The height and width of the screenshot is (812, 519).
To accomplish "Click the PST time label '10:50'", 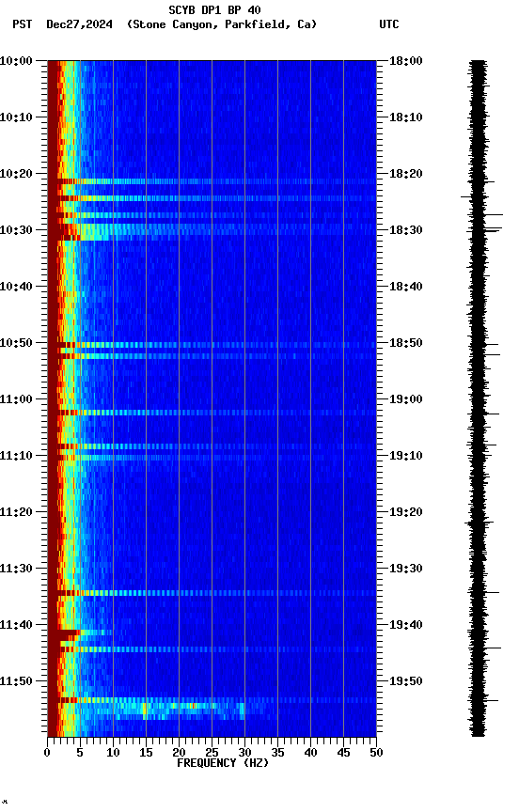I will tap(16, 343).
